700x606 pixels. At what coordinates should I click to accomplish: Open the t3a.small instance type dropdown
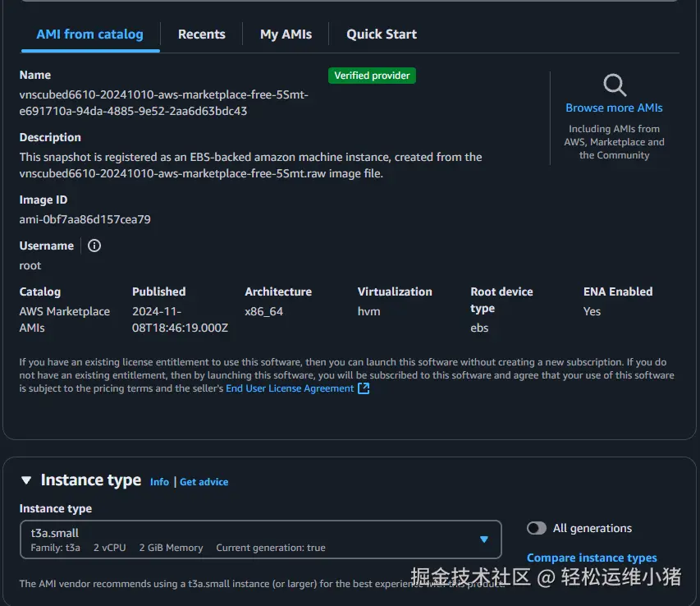(261, 539)
